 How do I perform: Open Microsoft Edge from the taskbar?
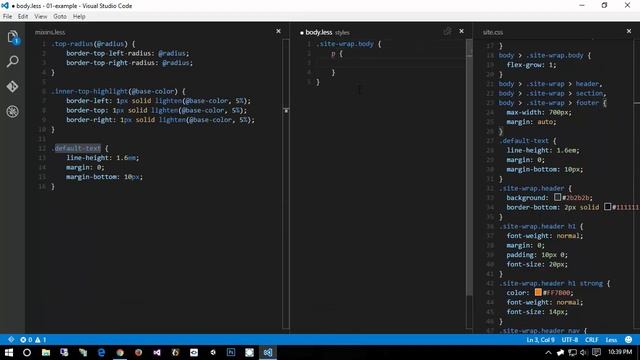click(x=101, y=352)
